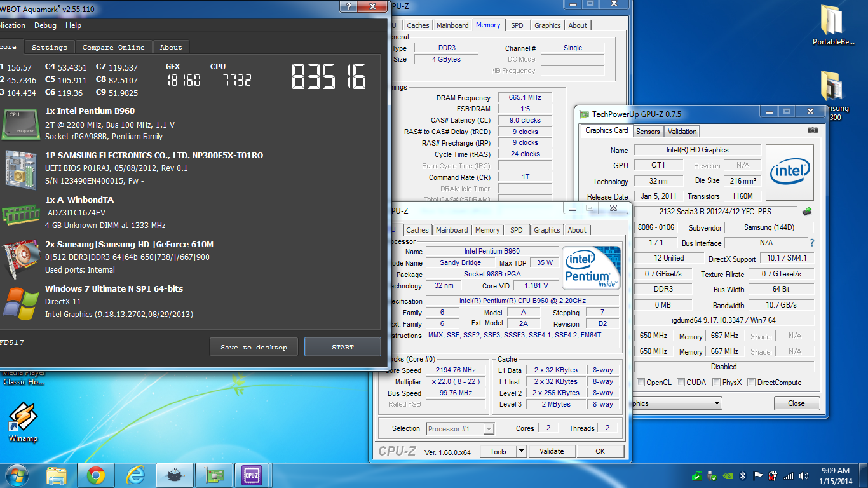This screenshot has width=868, height=488.
Task: Click the Windows logo icon beside Windows 7 Ultimate
Action: pyautogui.click(x=20, y=303)
